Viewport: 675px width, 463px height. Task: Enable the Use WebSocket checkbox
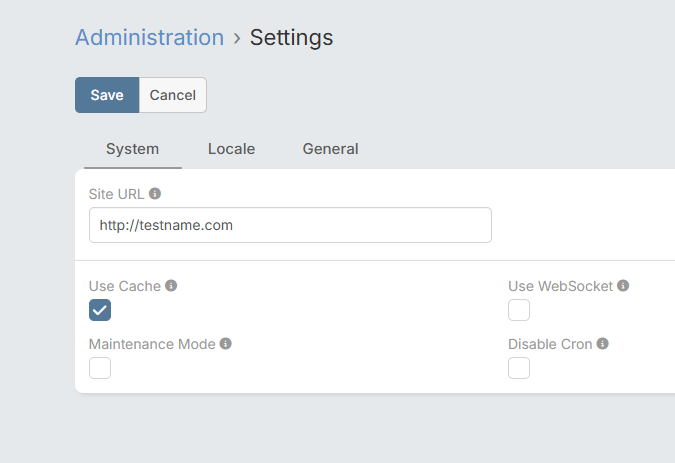pyautogui.click(x=519, y=310)
